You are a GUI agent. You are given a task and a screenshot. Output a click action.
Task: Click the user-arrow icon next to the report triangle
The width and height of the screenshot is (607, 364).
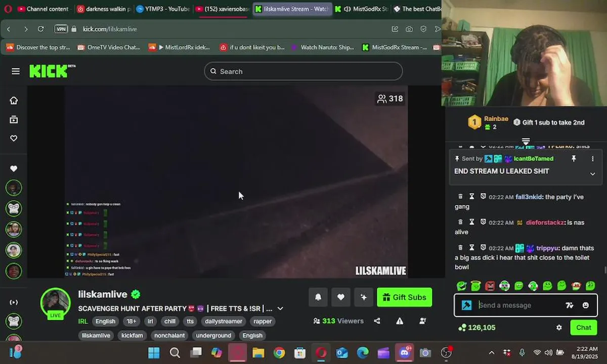[423, 321]
